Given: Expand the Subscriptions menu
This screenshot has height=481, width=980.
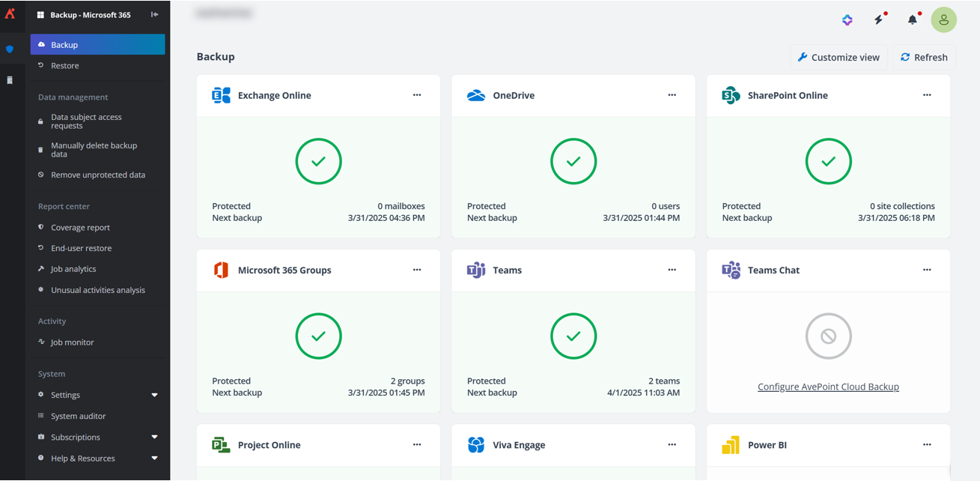Looking at the screenshot, I should [154, 437].
